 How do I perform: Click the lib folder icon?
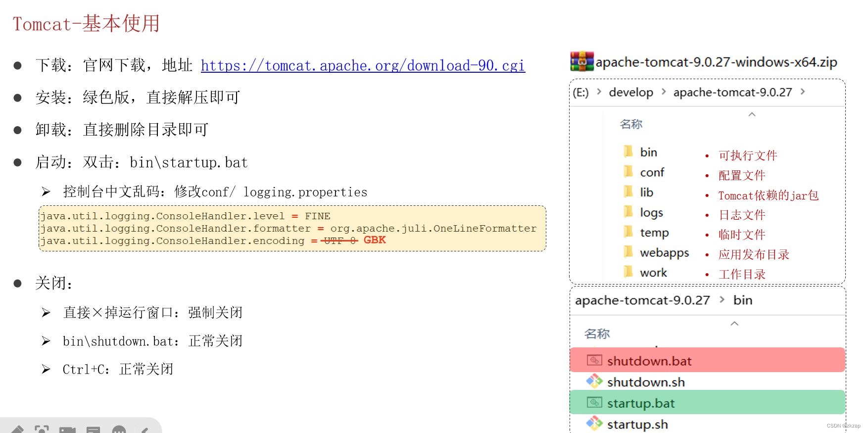coord(628,191)
